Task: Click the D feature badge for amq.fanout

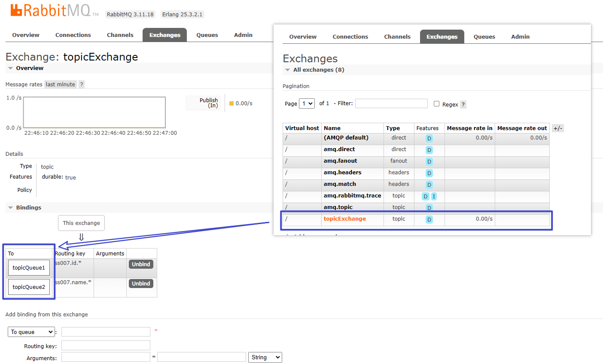Action: click(x=429, y=161)
